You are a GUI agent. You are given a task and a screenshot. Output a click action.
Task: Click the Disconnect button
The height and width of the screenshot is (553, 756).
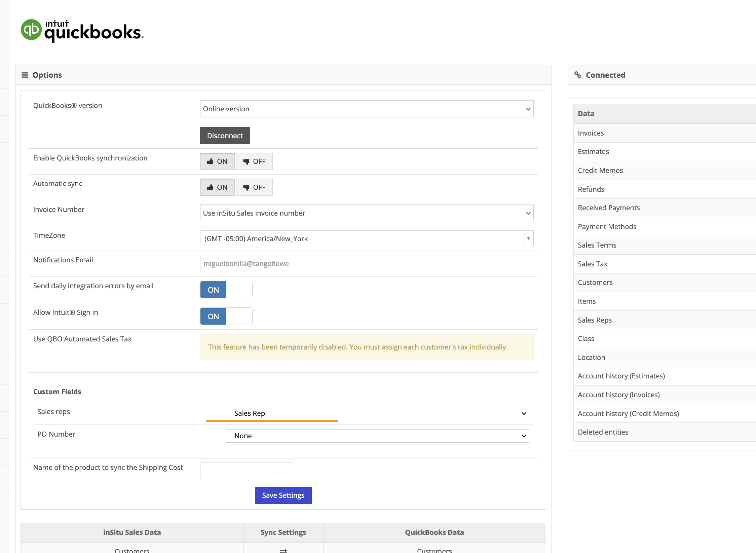coord(225,136)
